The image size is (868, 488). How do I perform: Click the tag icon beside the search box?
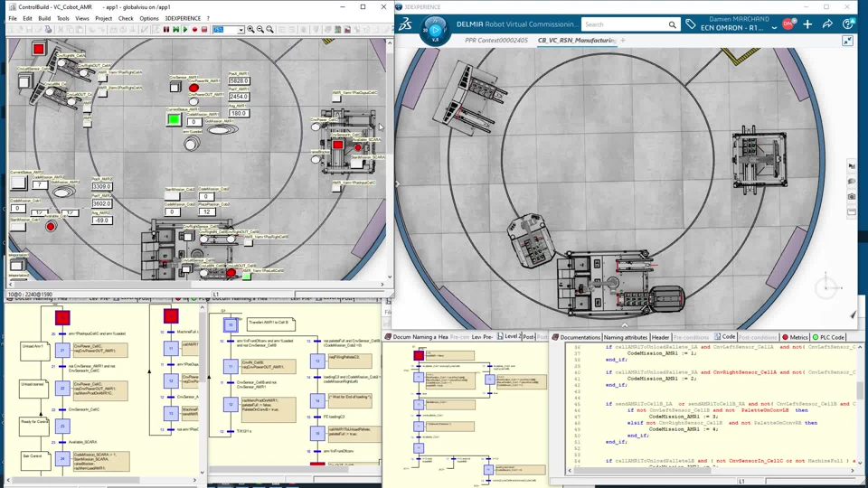pos(690,24)
